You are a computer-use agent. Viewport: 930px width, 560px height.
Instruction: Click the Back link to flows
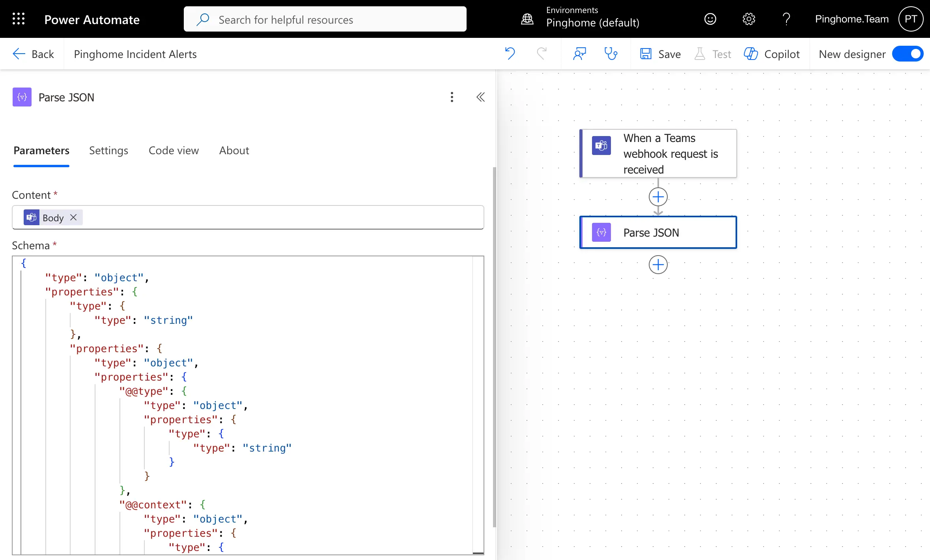click(34, 54)
